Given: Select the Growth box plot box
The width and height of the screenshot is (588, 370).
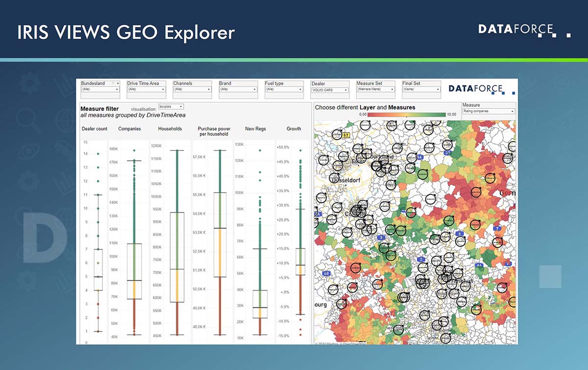Looking at the screenshot, I should coord(300,262).
